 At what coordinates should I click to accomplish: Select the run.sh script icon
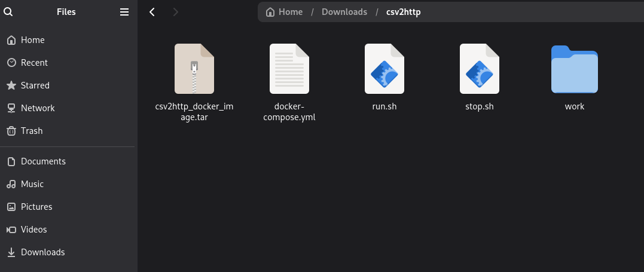click(x=384, y=69)
